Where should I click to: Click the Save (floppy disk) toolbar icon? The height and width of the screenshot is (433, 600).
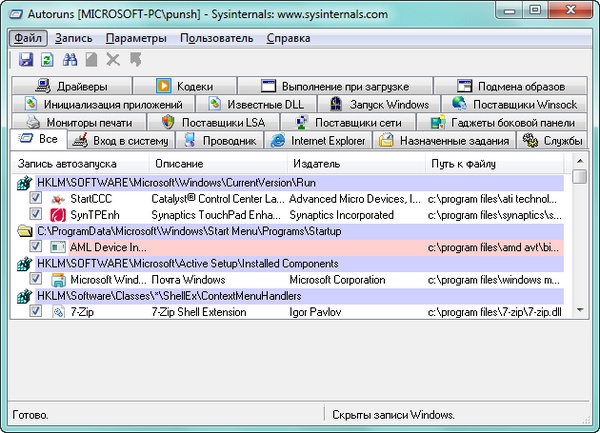(26, 60)
